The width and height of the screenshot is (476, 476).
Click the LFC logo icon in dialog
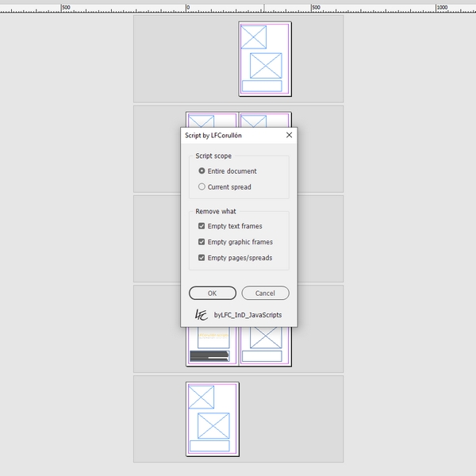(x=202, y=315)
